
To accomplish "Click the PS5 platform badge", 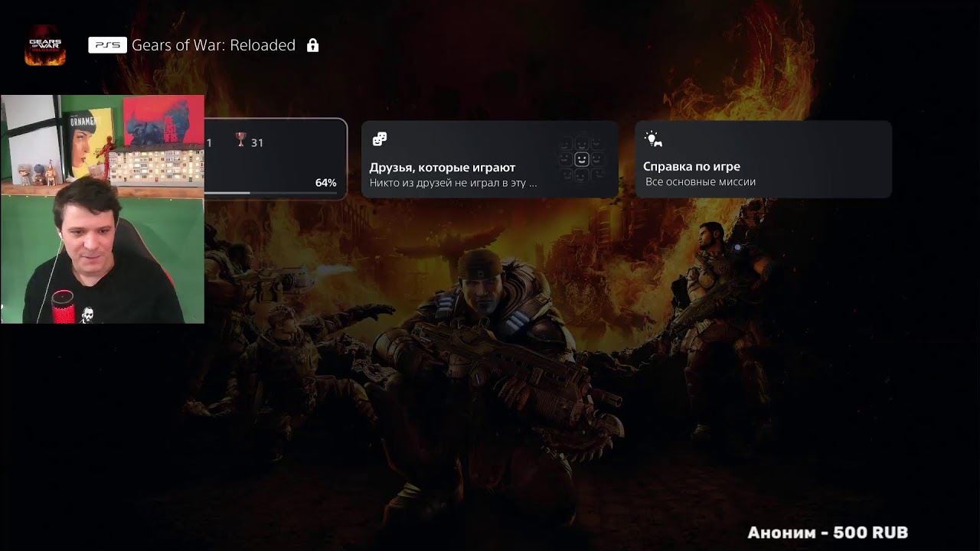I will pos(107,45).
